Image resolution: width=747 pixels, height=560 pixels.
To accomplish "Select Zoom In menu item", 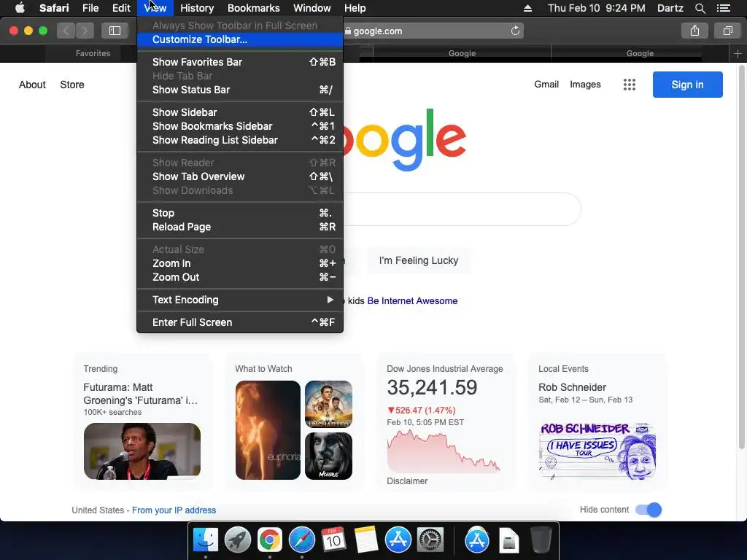I will point(240,263).
